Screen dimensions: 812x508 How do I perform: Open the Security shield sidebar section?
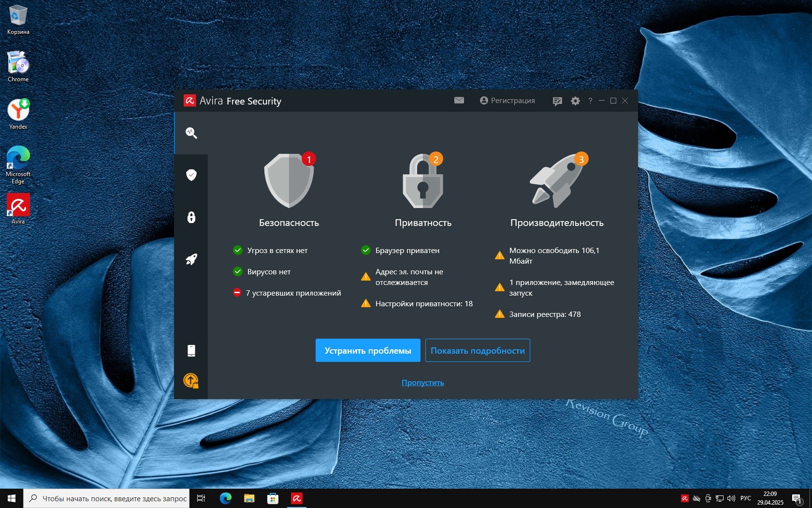(x=191, y=175)
